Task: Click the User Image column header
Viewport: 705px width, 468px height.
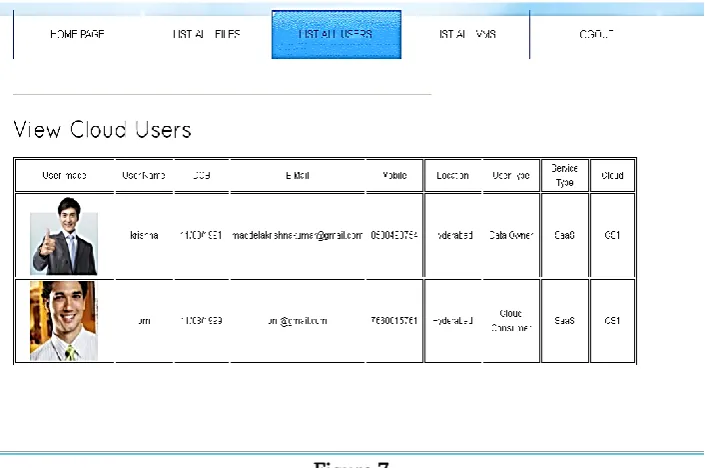Action: [64, 175]
